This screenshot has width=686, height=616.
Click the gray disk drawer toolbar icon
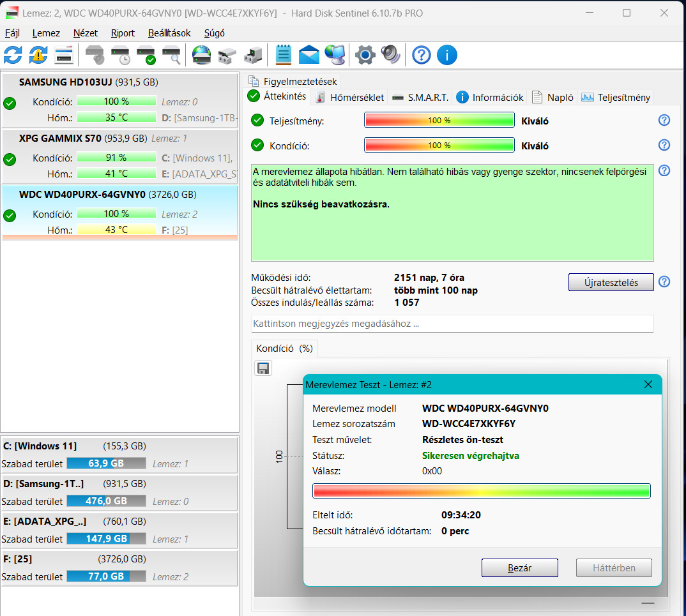coord(227,56)
